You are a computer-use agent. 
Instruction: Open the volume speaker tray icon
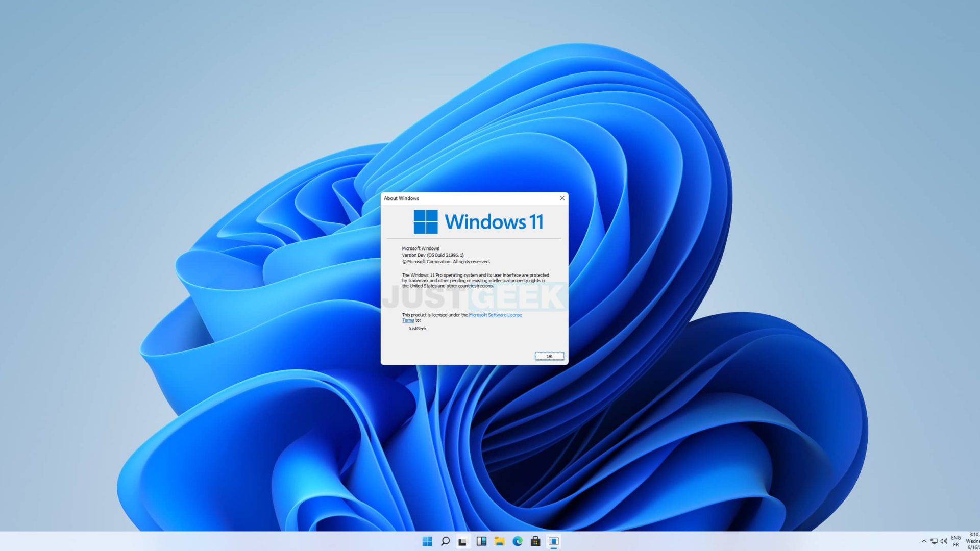tap(944, 541)
